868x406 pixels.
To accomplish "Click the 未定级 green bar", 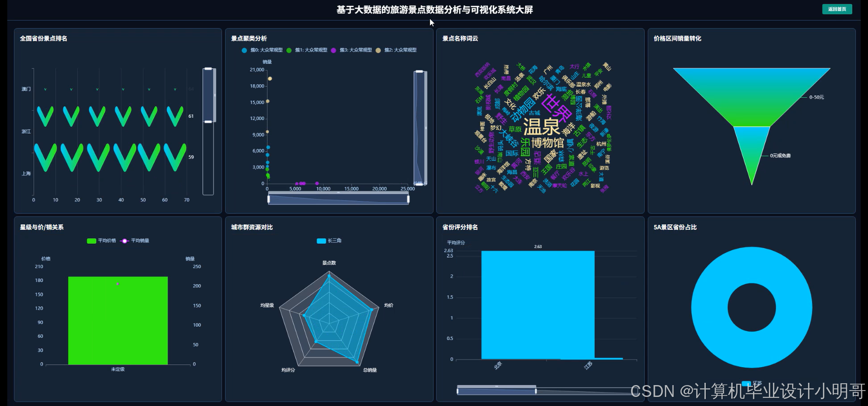I will [118, 320].
